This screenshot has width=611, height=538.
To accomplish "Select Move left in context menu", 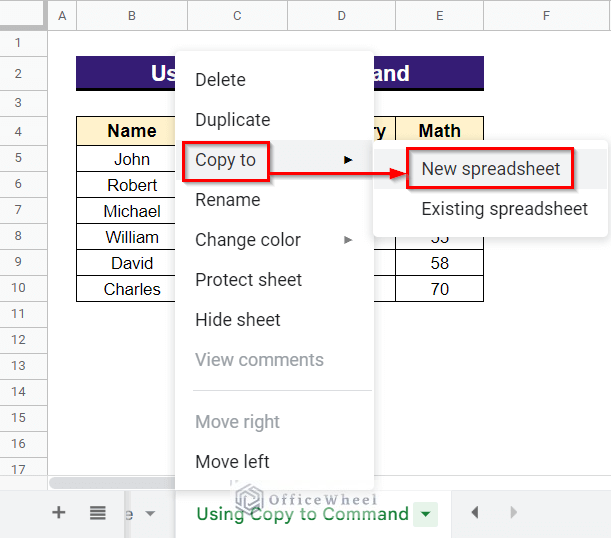I will 232,462.
